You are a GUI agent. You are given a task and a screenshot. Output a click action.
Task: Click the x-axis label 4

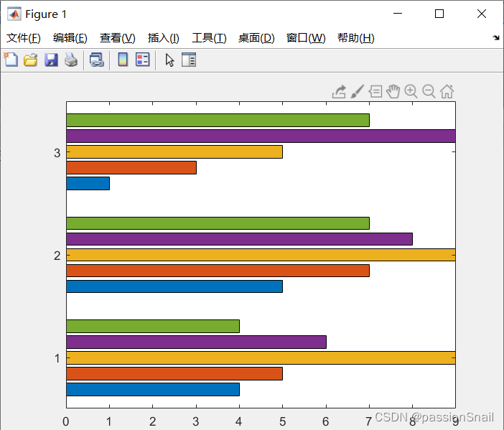[238, 421]
